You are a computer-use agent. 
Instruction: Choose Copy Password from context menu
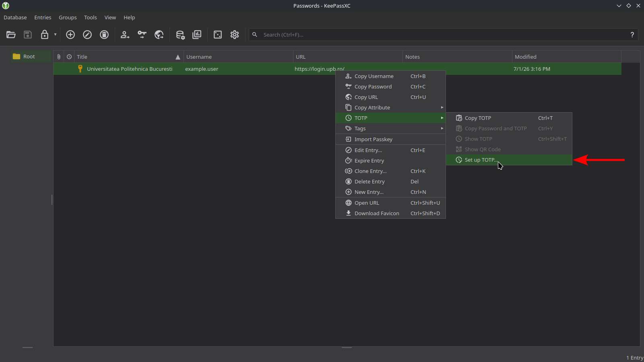click(390, 86)
